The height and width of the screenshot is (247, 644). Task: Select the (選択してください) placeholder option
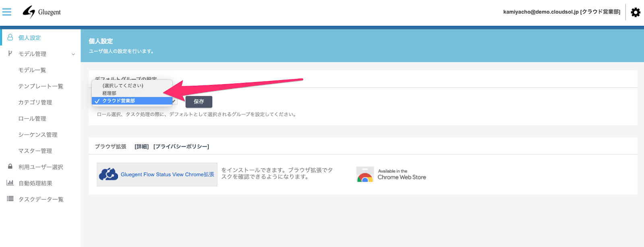point(123,85)
